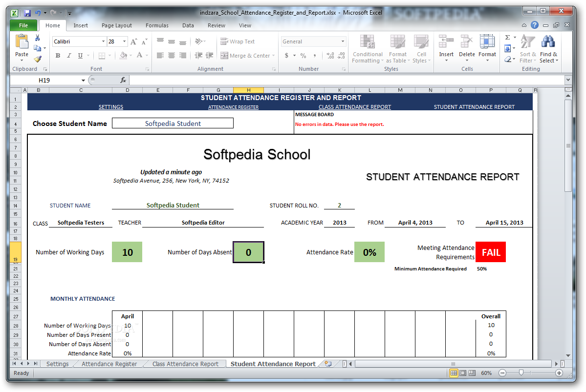Click the Copy icon in Clipboard group

point(37,48)
